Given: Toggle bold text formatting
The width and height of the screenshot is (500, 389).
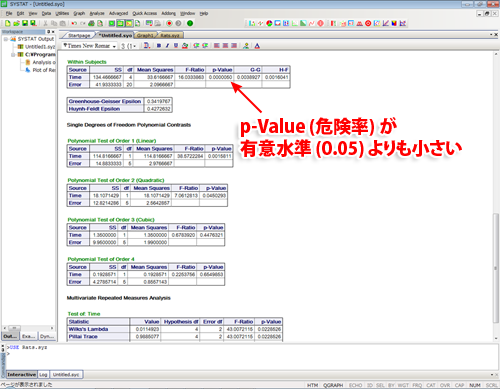Looking at the screenshot, I should tap(159, 46).
